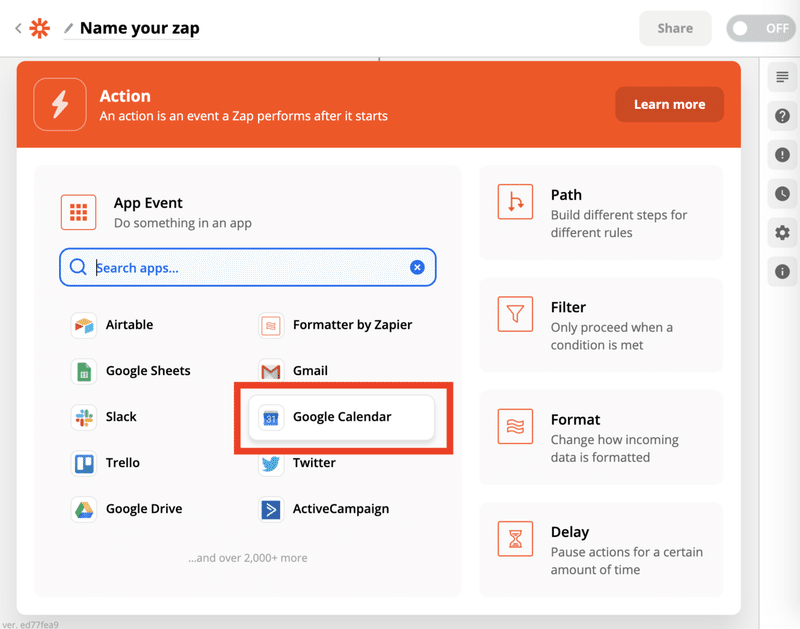Add a Format step
Screen dimensions: 800x629
601,437
